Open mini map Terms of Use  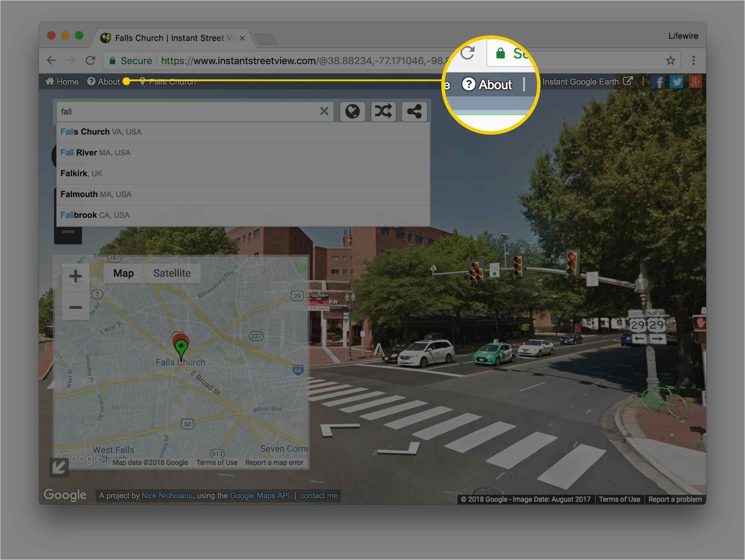click(x=217, y=463)
